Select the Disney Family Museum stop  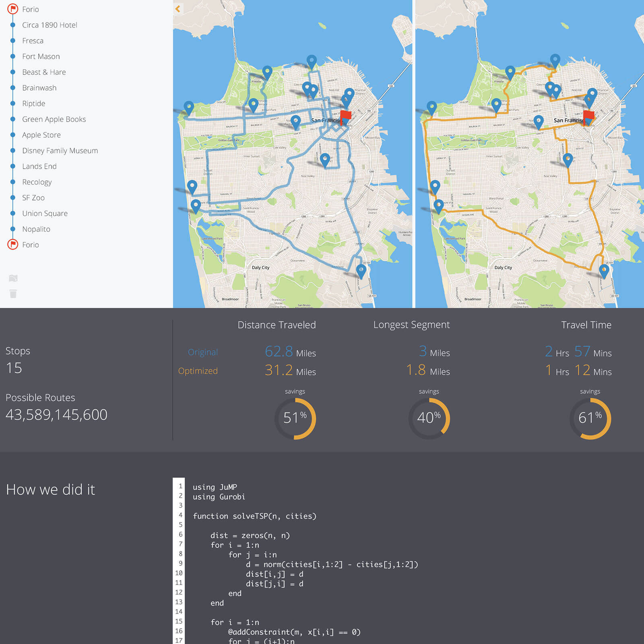click(x=60, y=151)
